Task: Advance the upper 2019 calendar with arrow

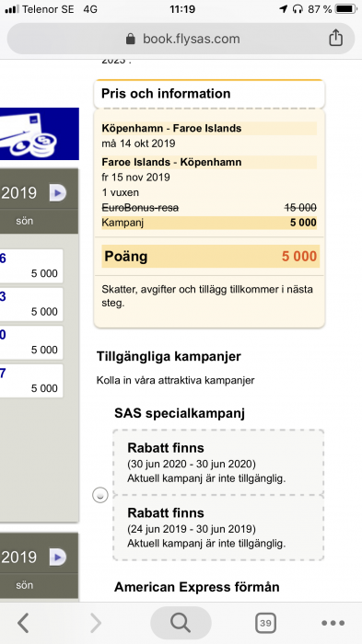Action: coord(58,192)
